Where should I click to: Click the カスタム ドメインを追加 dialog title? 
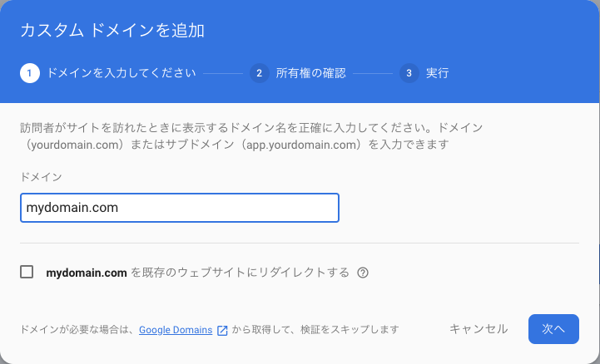pyautogui.click(x=112, y=32)
